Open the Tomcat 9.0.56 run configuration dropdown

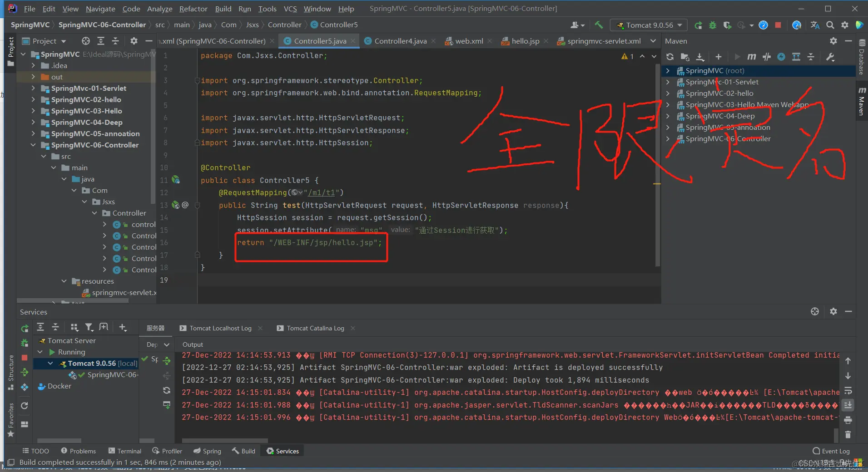tap(649, 25)
